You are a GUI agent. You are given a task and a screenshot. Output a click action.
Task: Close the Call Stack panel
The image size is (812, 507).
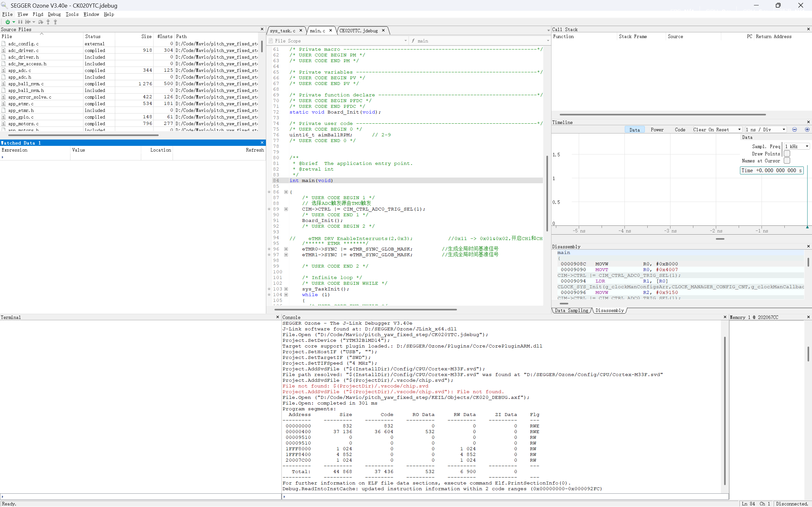click(x=808, y=29)
